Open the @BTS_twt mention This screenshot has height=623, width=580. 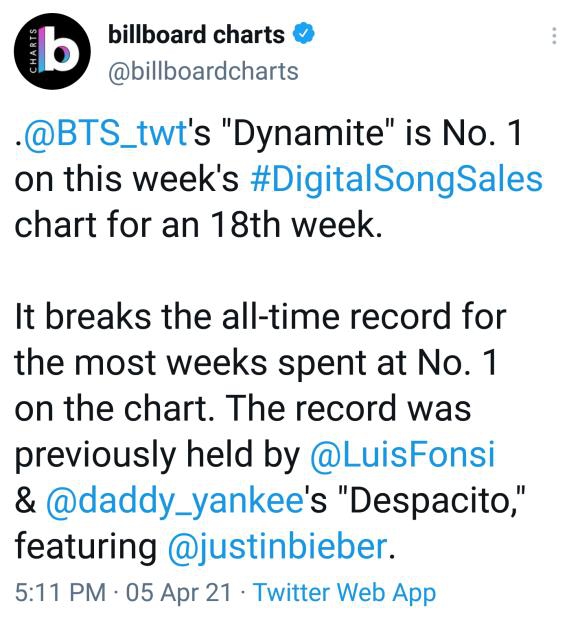[x=105, y=133]
